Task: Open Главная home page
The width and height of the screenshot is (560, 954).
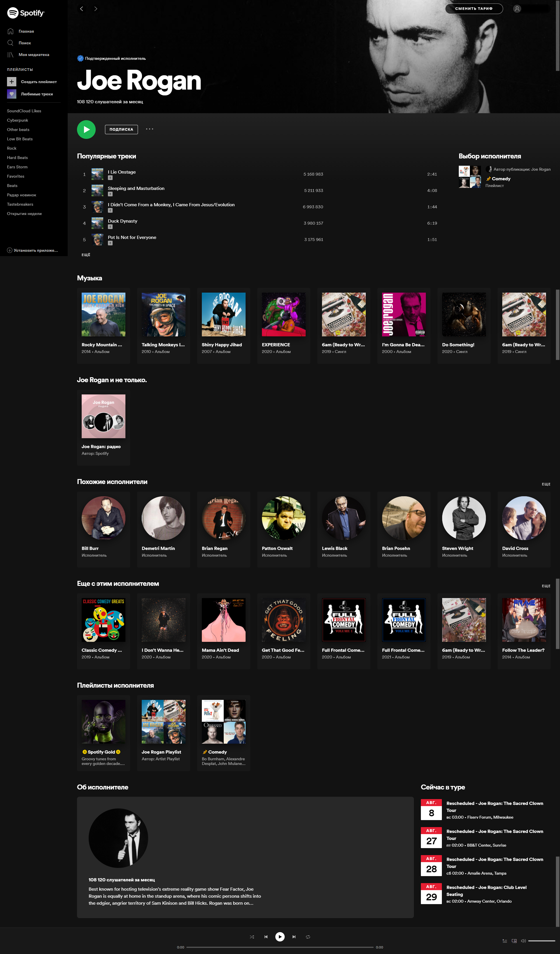Action: [21, 32]
